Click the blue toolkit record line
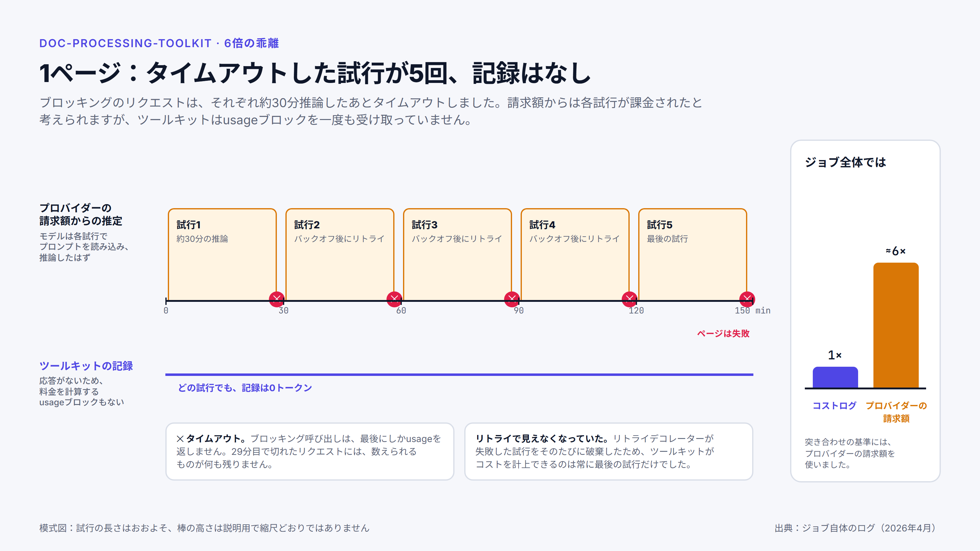This screenshot has width=980, height=551. pos(459,375)
